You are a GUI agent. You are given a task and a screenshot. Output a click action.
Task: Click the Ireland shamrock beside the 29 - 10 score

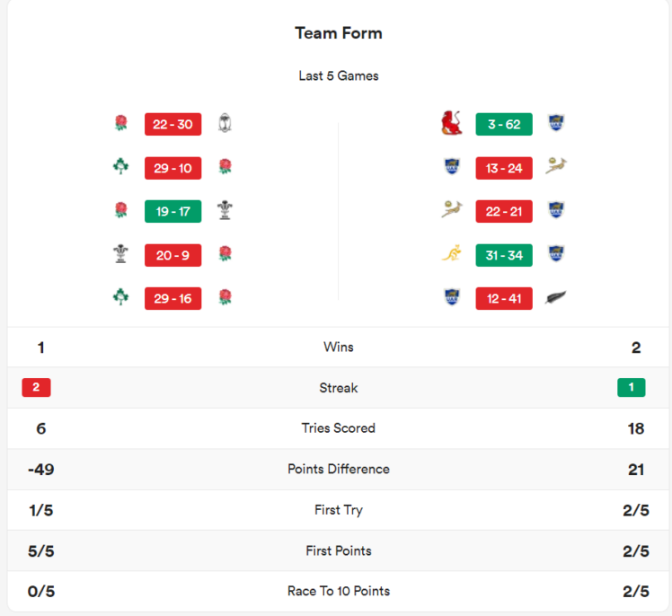(120, 167)
